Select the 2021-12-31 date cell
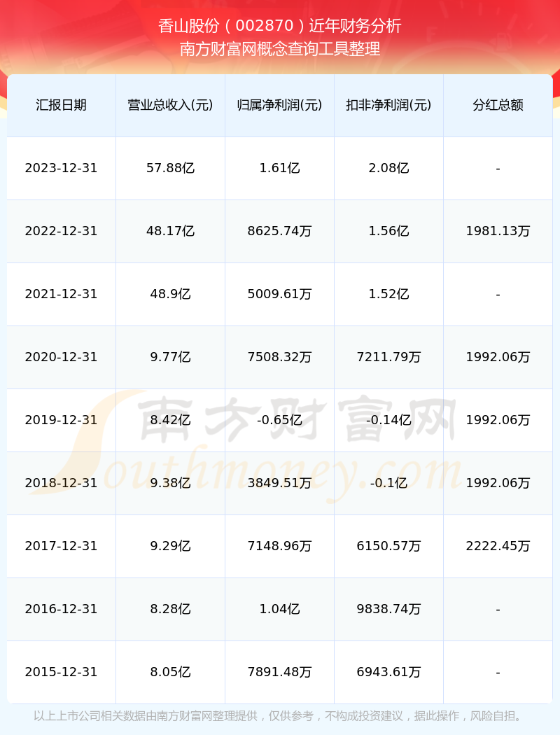The height and width of the screenshot is (735, 560). 61,294
